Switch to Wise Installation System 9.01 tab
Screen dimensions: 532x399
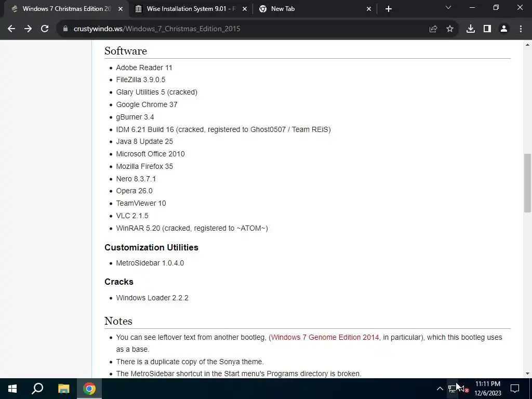(x=191, y=9)
